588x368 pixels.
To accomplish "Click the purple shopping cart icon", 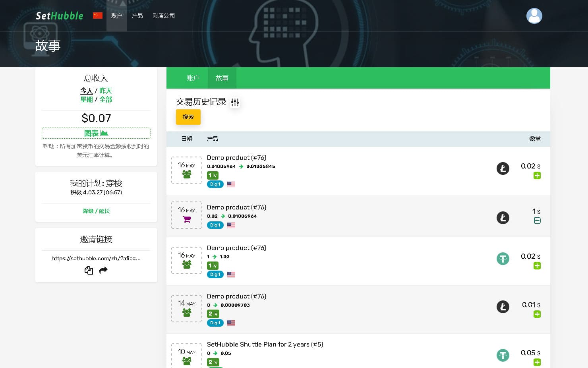I will (x=187, y=219).
